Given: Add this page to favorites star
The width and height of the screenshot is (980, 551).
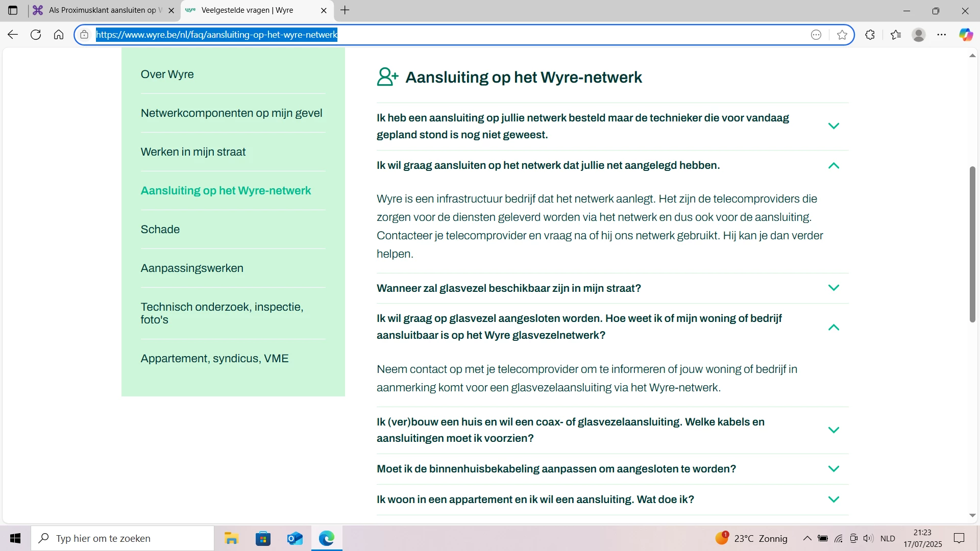Looking at the screenshot, I should point(842,35).
